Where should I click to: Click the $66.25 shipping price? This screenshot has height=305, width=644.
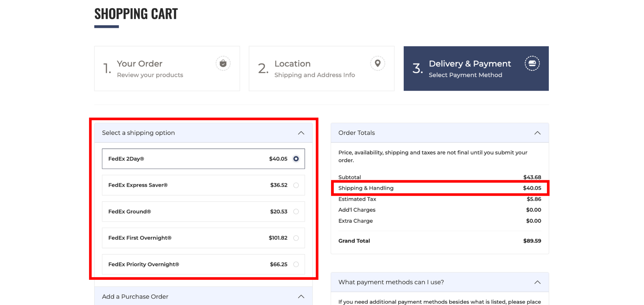click(279, 264)
